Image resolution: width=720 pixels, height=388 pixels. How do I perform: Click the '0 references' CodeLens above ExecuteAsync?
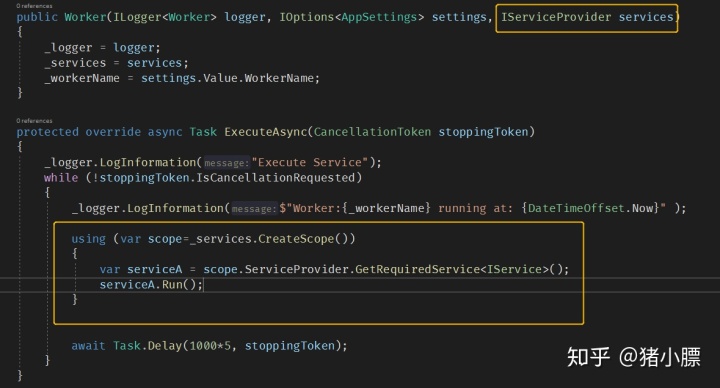(34, 121)
